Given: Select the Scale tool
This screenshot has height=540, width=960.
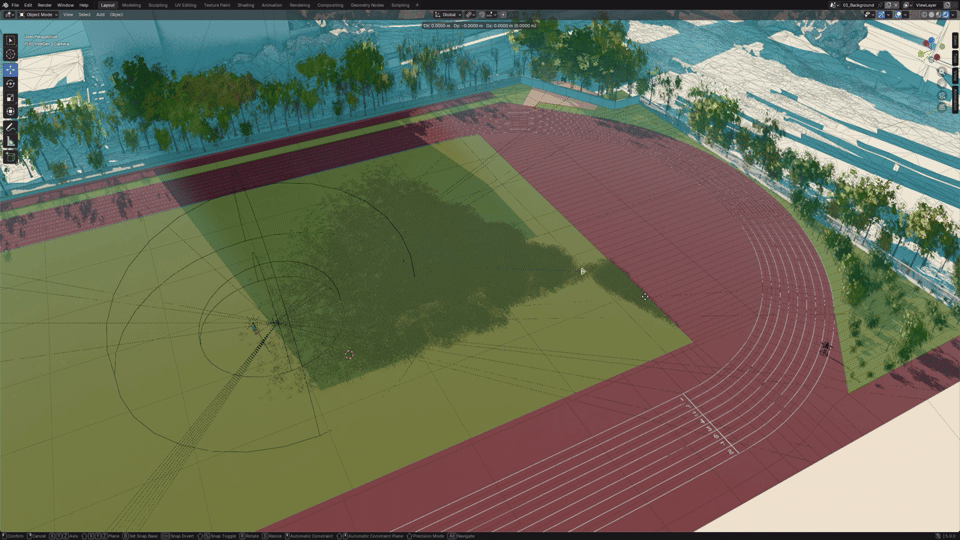Looking at the screenshot, I should coord(10,98).
